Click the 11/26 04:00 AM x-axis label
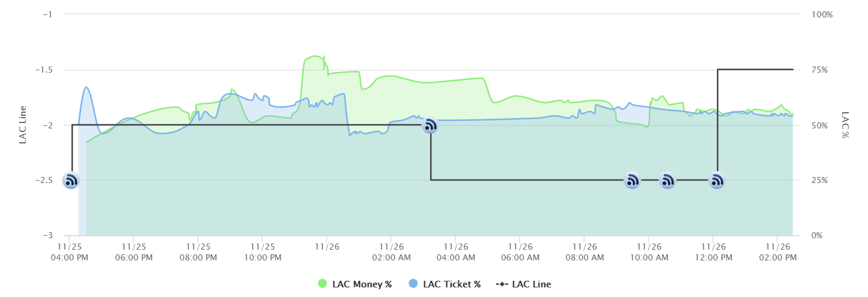Image resolution: width=868 pixels, height=297 pixels. pyautogui.click(x=455, y=251)
